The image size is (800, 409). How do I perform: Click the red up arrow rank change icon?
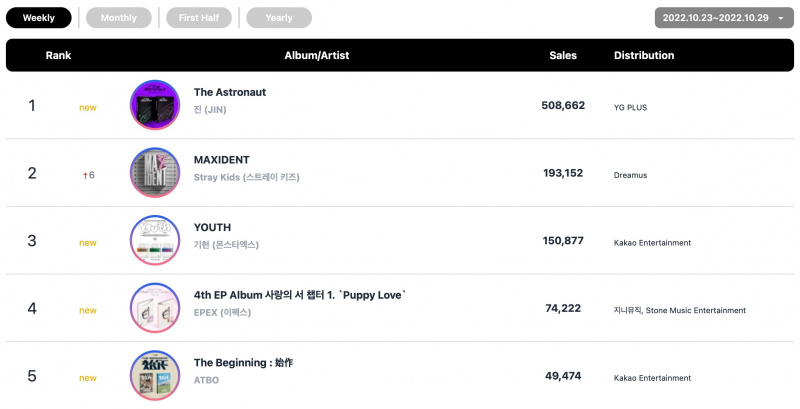coord(85,175)
